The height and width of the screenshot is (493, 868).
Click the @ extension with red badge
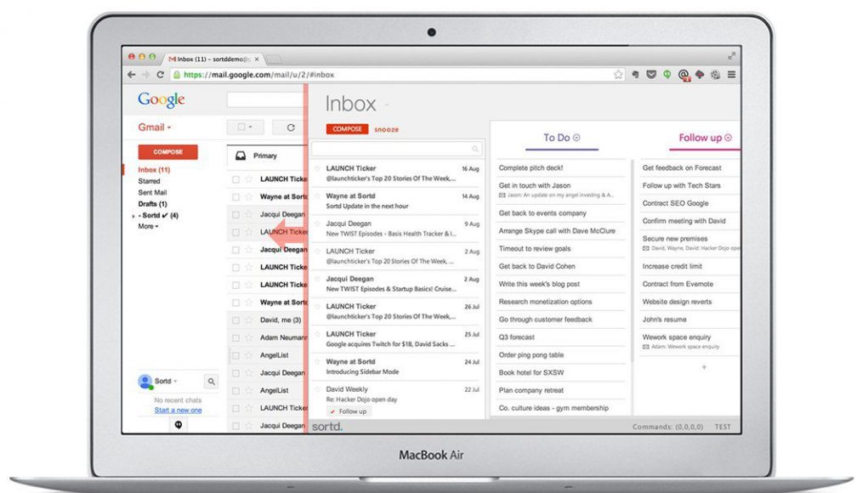(684, 75)
